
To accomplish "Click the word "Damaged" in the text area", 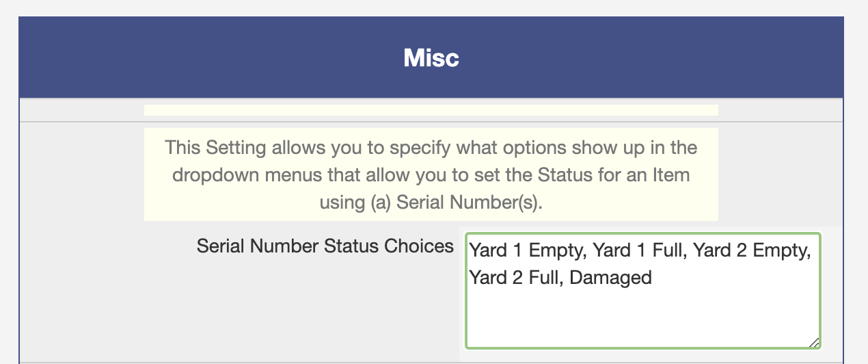I will [610, 277].
